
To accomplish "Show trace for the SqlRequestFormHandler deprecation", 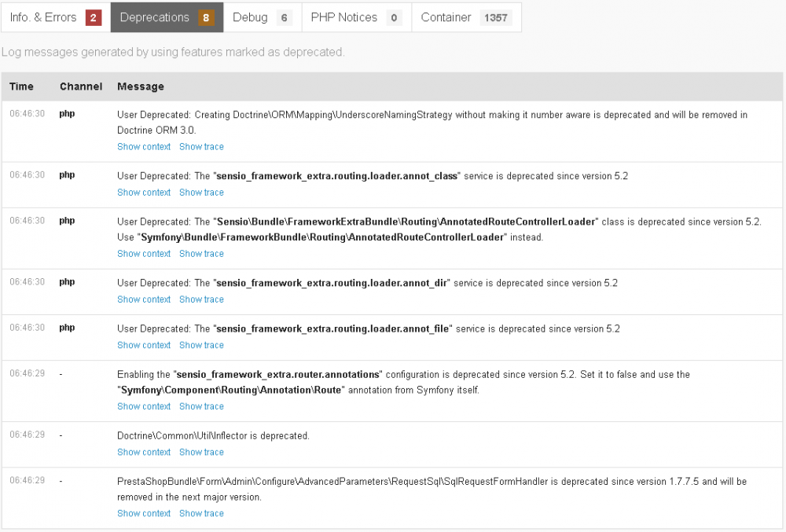I will click(x=201, y=513).
